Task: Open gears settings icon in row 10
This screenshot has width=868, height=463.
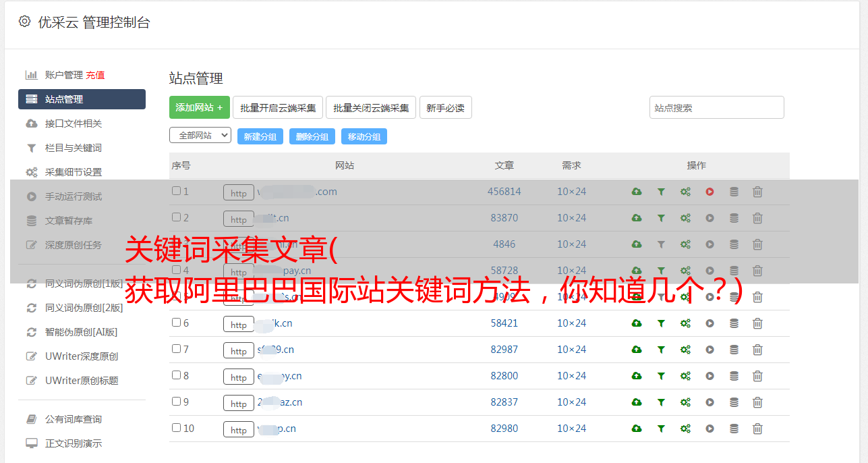Action: 685,429
